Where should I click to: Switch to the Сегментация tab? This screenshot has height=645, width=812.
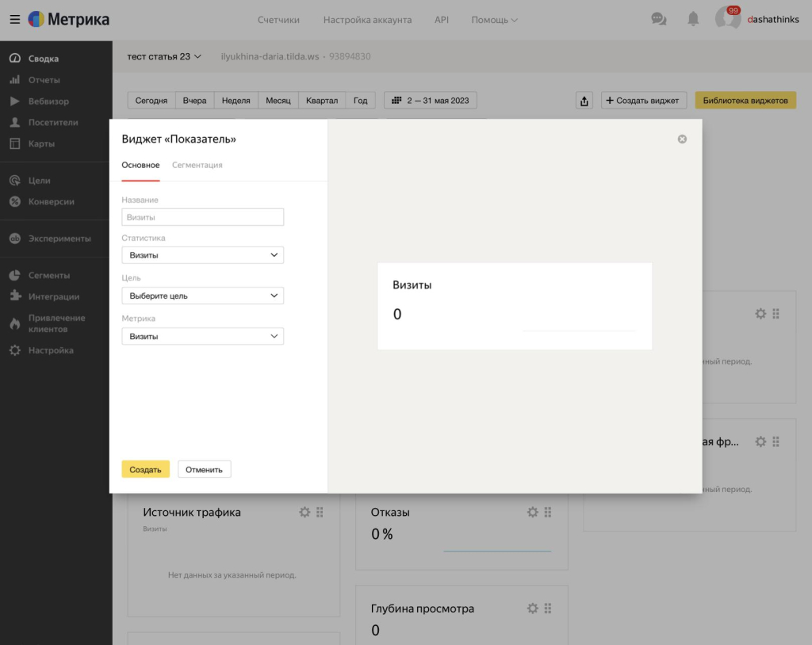click(x=197, y=165)
